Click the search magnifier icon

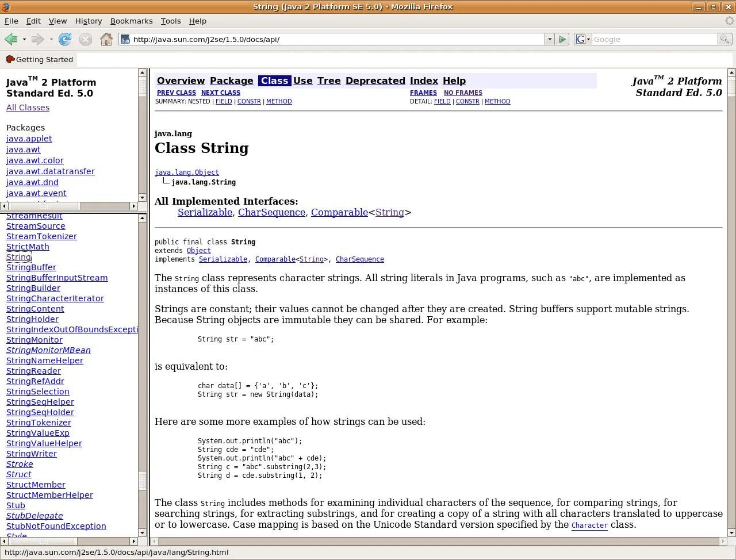[x=724, y=39]
